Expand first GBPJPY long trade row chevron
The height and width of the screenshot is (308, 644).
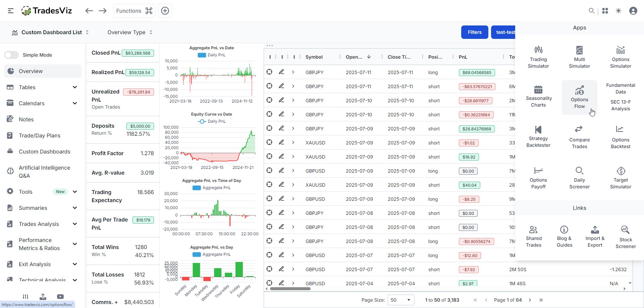tap(293, 72)
